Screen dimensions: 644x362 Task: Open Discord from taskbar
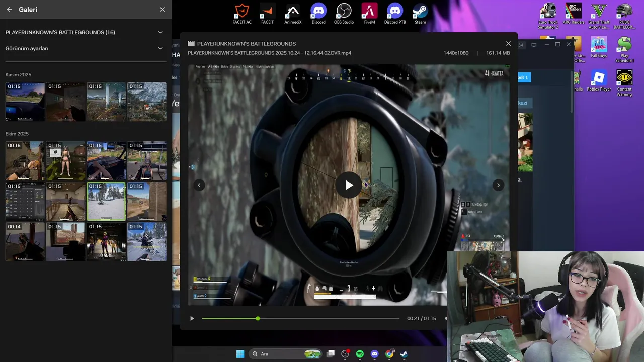point(374,354)
